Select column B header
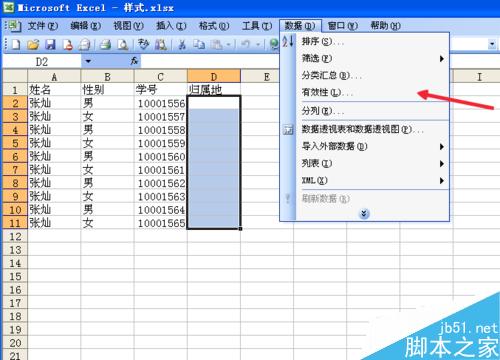Viewport: 500px width, 360px height. tap(107, 77)
